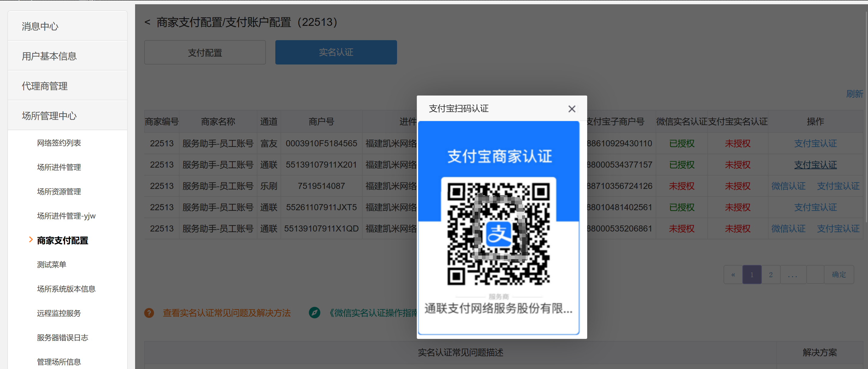Screen dimensions: 868x369
Task: Click the 通联支付网络服务股份有限... text in dialog
Action: [x=498, y=308]
